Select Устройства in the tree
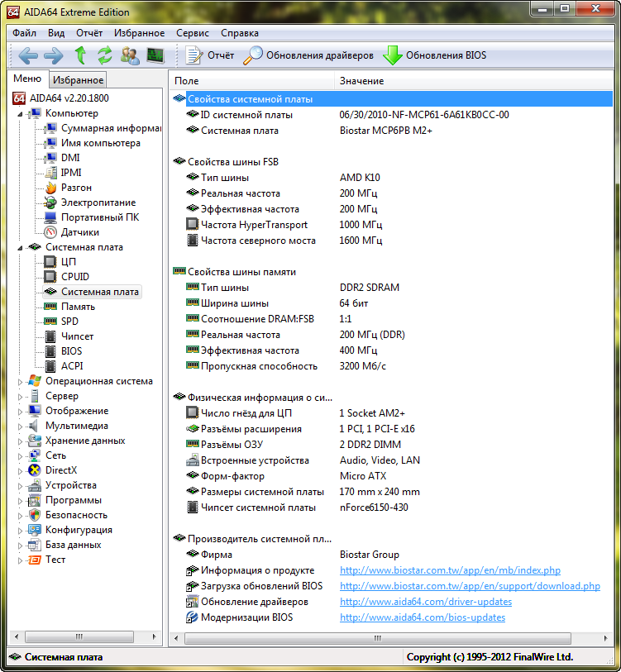The width and height of the screenshot is (621, 672). [71, 485]
